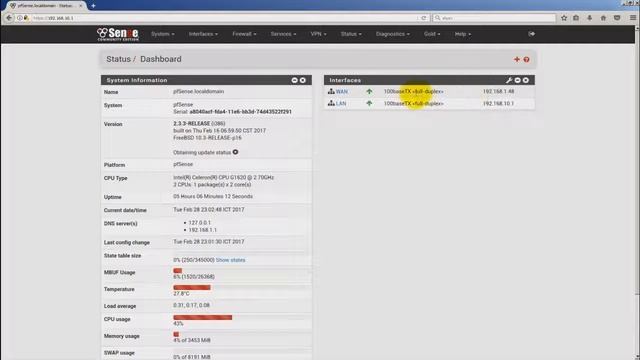Click the plus icon to add widgets

click(x=517, y=59)
